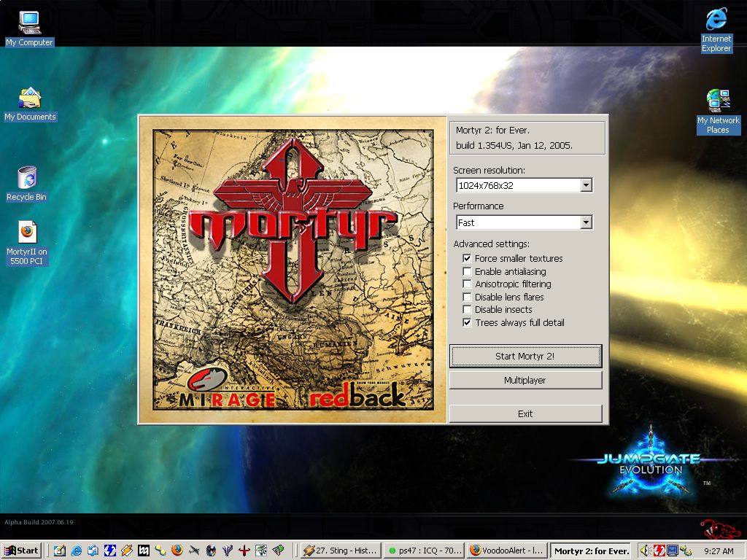Enable antialiasing checkbox
Screen dimensions: 747x560
click(x=467, y=271)
